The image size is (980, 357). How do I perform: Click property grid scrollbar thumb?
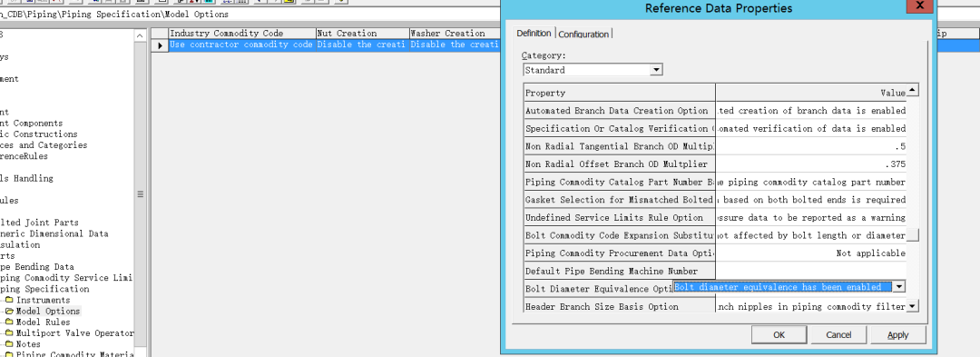(912, 235)
